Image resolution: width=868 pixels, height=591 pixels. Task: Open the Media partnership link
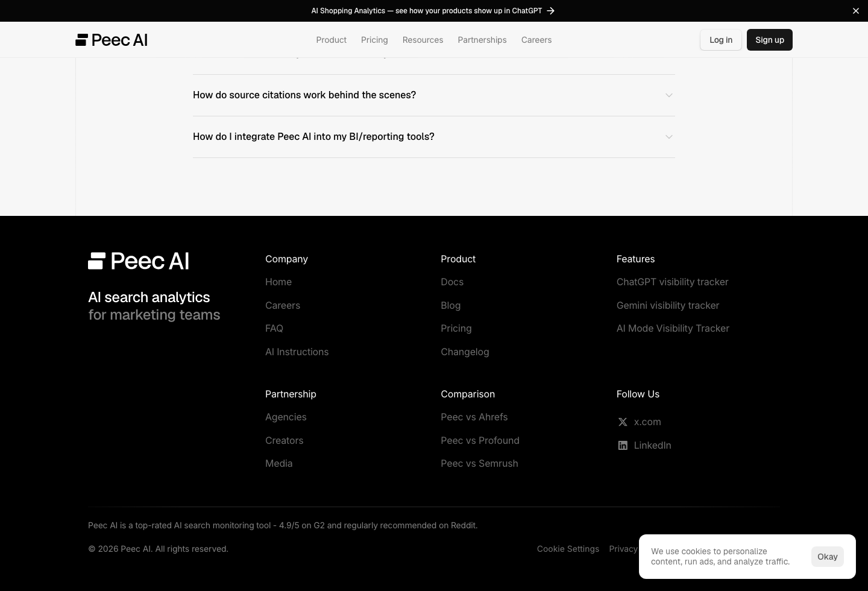[279, 464]
